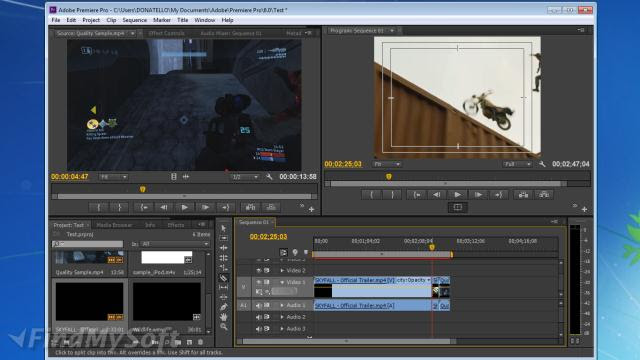Open Source playback resolution 1/2 dropdown
Screen dimensions: 640x360
click(245, 177)
